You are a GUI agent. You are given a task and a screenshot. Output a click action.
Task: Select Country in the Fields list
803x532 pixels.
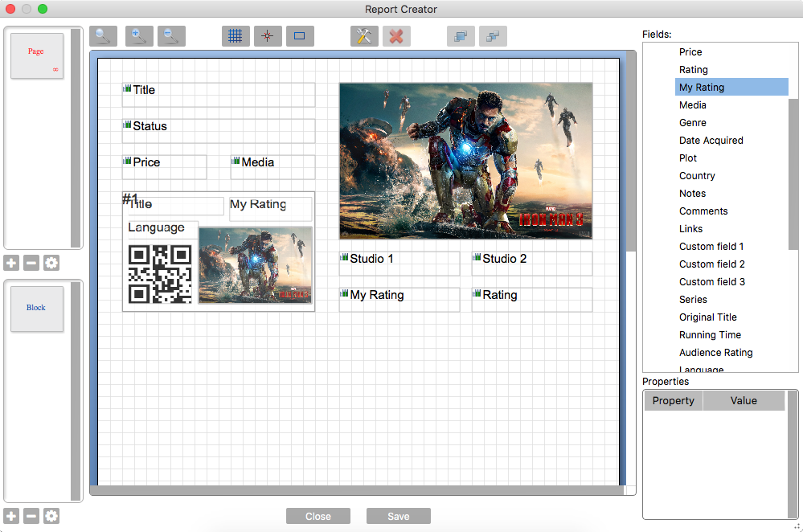click(697, 176)
